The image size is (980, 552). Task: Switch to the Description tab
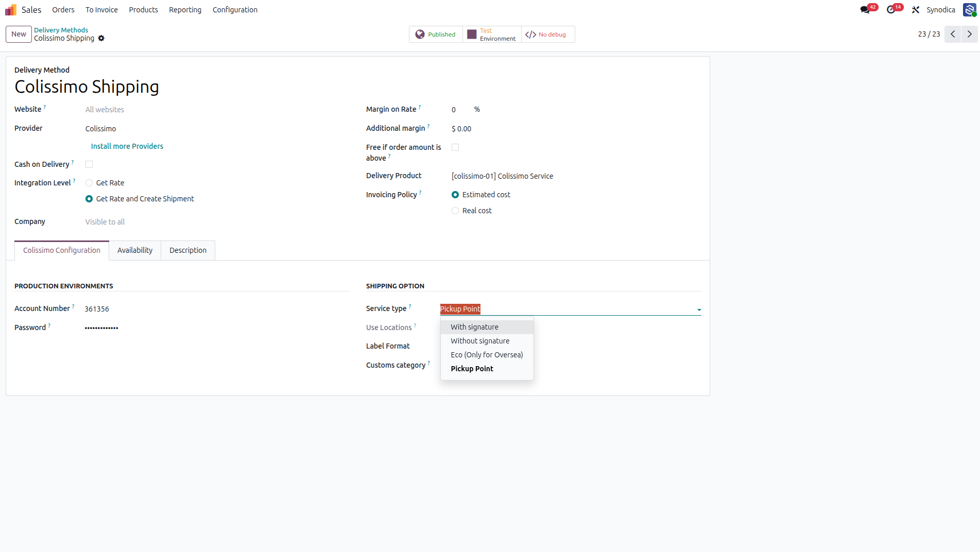188,250
